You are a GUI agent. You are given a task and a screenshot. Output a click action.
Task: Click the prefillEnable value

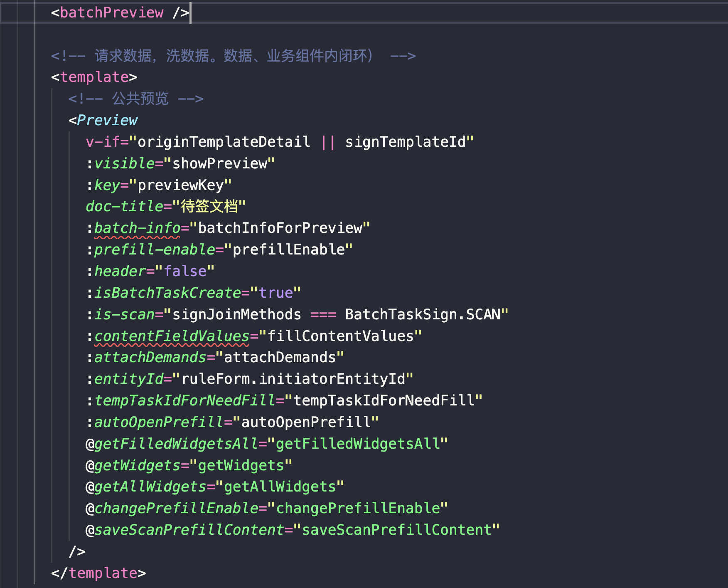click(289, 250)
